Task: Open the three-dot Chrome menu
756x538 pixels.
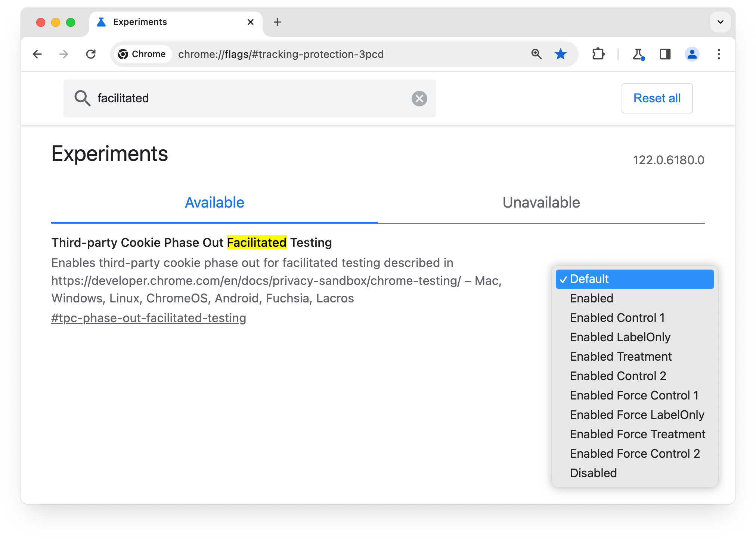Action: click(719, 55)
